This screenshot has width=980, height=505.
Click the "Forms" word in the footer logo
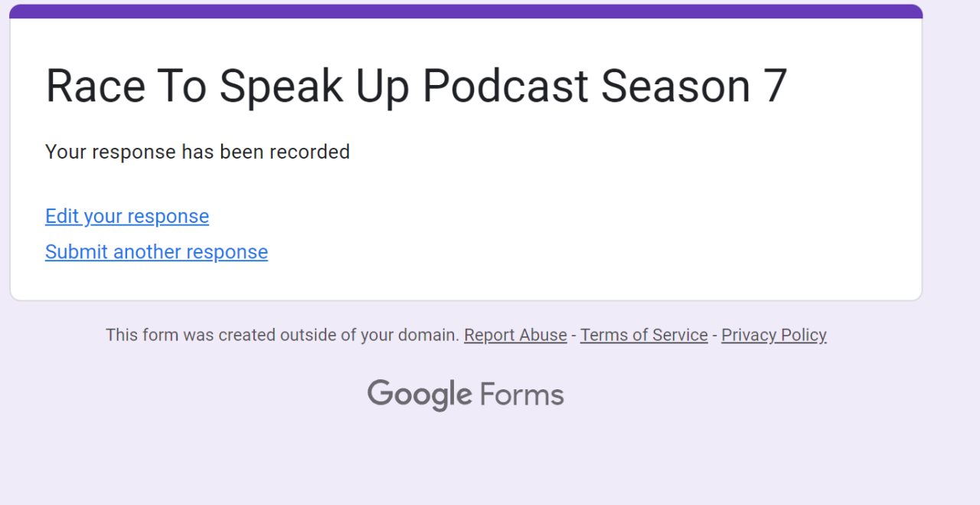tap(521, 395)
